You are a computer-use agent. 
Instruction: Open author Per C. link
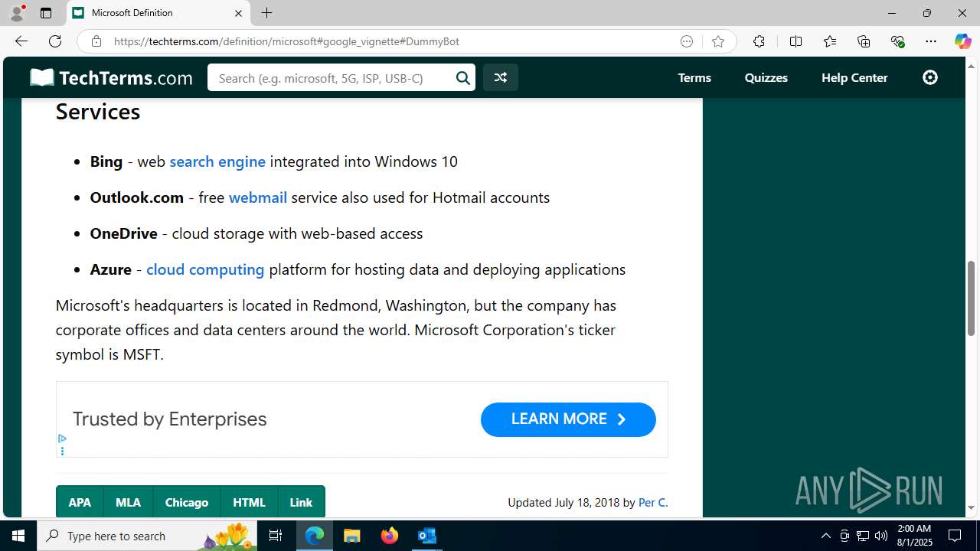click(653, 503)
